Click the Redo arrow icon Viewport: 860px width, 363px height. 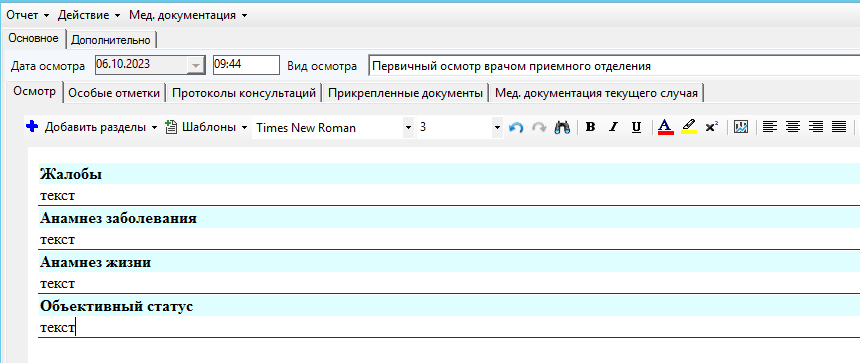(539, 128)
